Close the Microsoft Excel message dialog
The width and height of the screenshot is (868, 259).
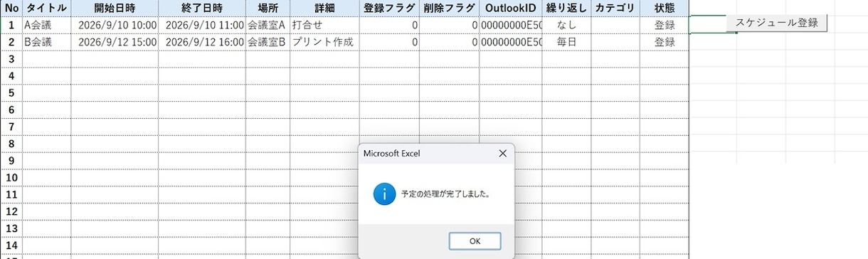[x=502, y=153]
